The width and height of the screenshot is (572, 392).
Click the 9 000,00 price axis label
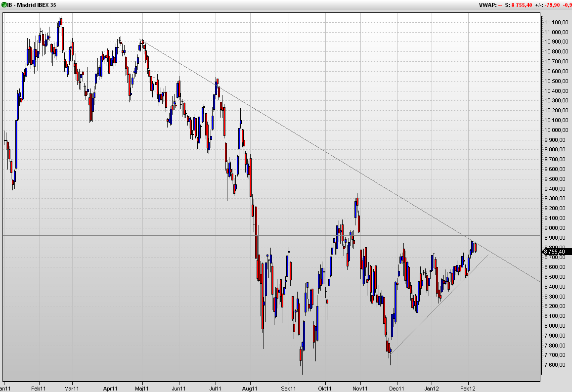pyautogui.click(x=557, y=228)
